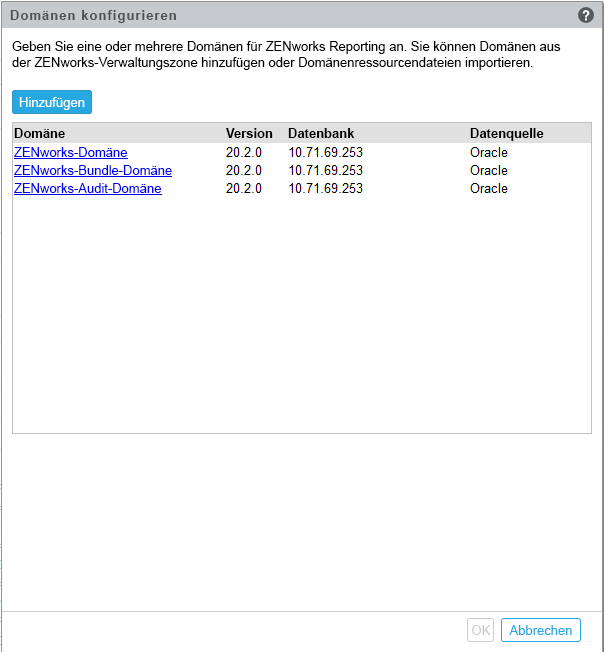Open the ZENworks-Audit-Domäne link
Viewport: 605px width, 653px height.
(x=88, y=188)
